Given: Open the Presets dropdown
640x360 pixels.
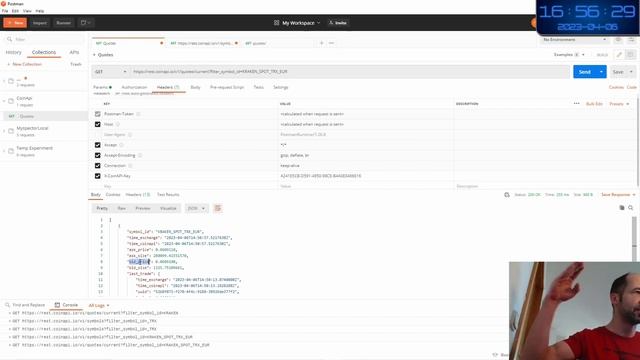Looking at the screenshot, I should (x=619, y=104).
